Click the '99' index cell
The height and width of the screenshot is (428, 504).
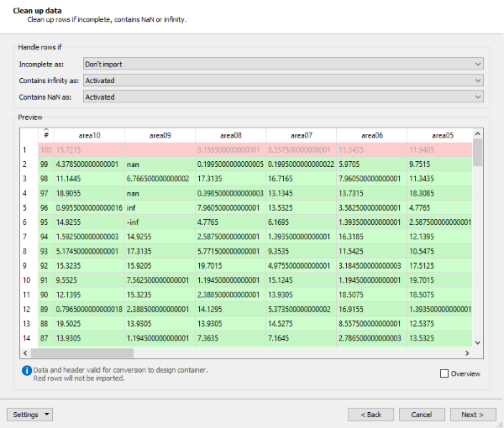point(46,164)
